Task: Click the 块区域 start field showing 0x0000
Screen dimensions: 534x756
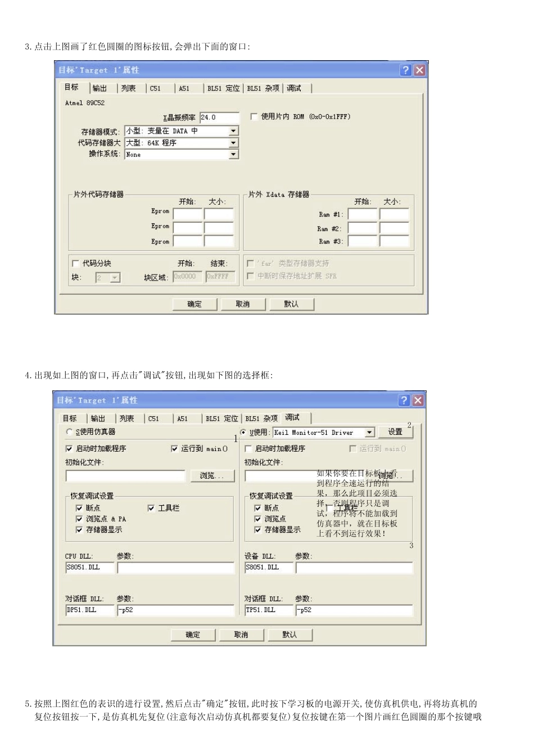Action: [x=187, y=277]
